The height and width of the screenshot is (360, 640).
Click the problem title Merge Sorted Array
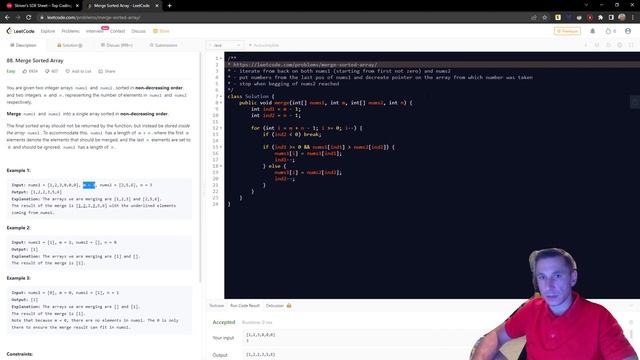coord(35,60)
